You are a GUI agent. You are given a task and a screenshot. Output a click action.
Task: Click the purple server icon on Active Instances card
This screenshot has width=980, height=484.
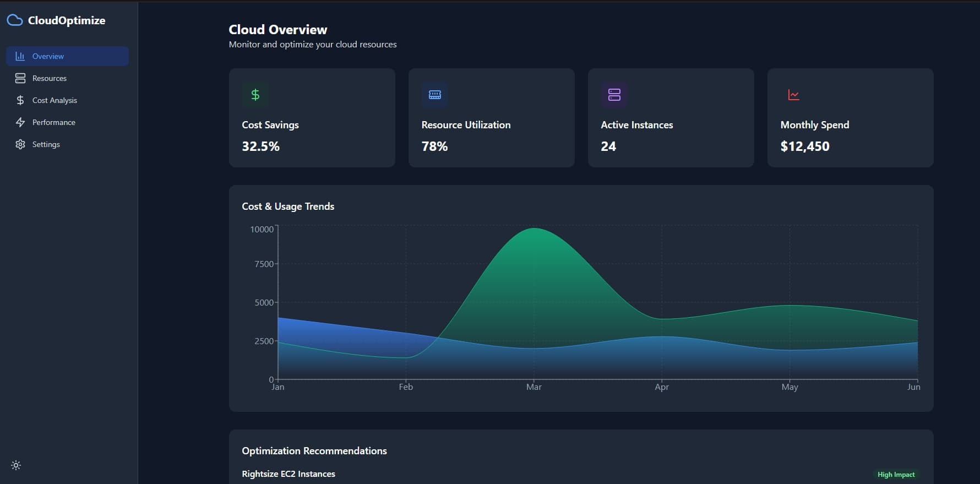pyautogui.click(x=614, y=95)
